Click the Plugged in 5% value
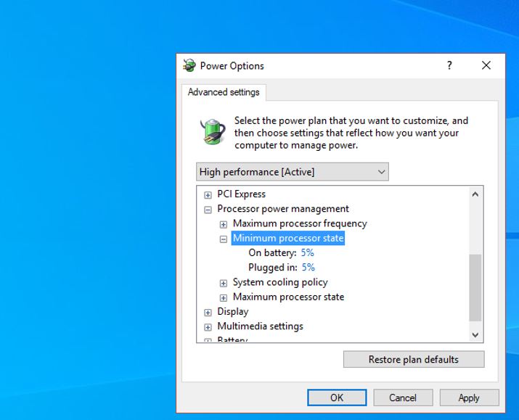Screen dimensions: 519x420 [x=308, y=268]
